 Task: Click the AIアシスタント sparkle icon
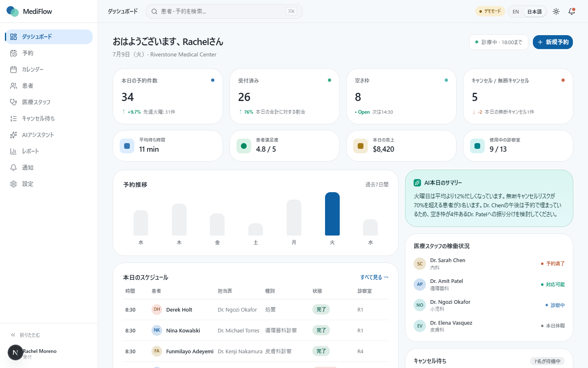click(x=13, y=135)
